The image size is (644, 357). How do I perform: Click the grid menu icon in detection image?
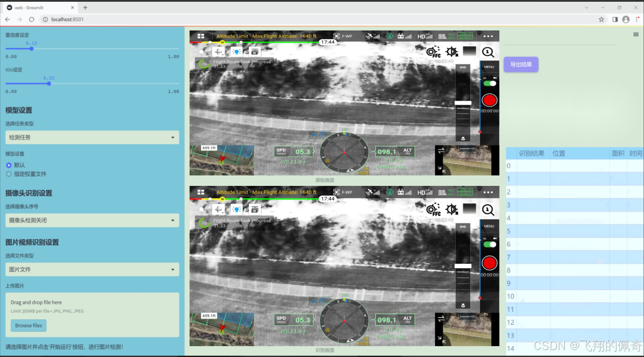click(x=200, y=192)
